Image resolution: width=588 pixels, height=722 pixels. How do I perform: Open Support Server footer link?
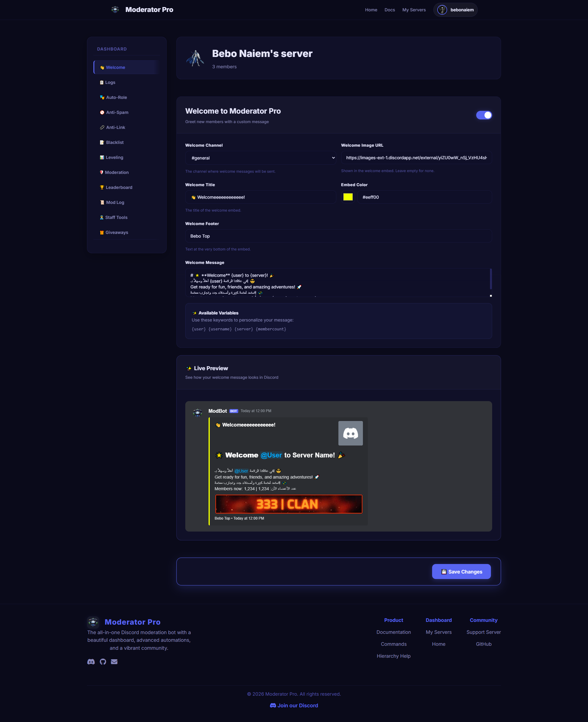pyautogui.click(x=483, y=632)
